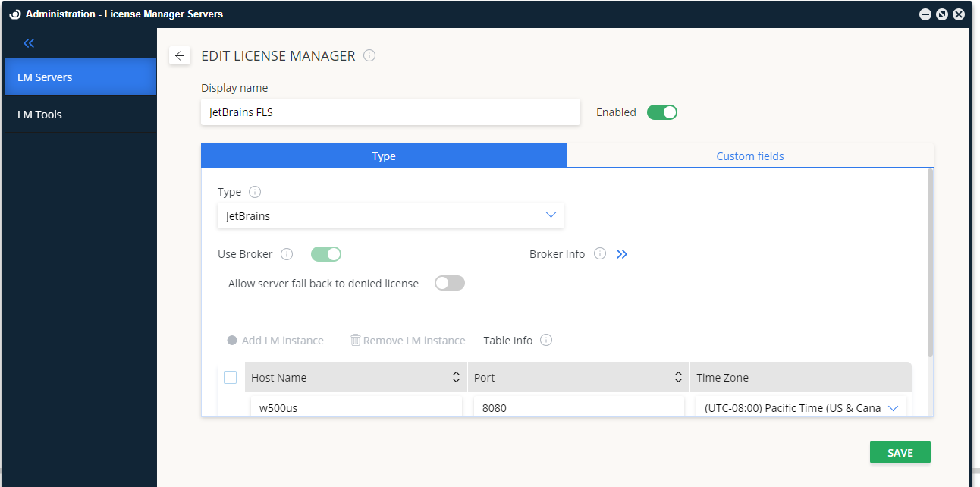Click the Add LM instance circle icon

pyautogui.click(x=232, y=340)
